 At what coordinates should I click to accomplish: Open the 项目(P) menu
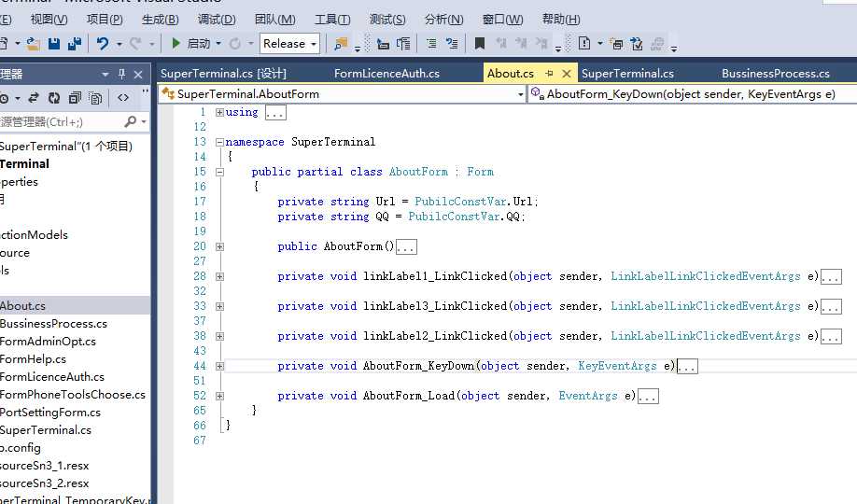105,20
